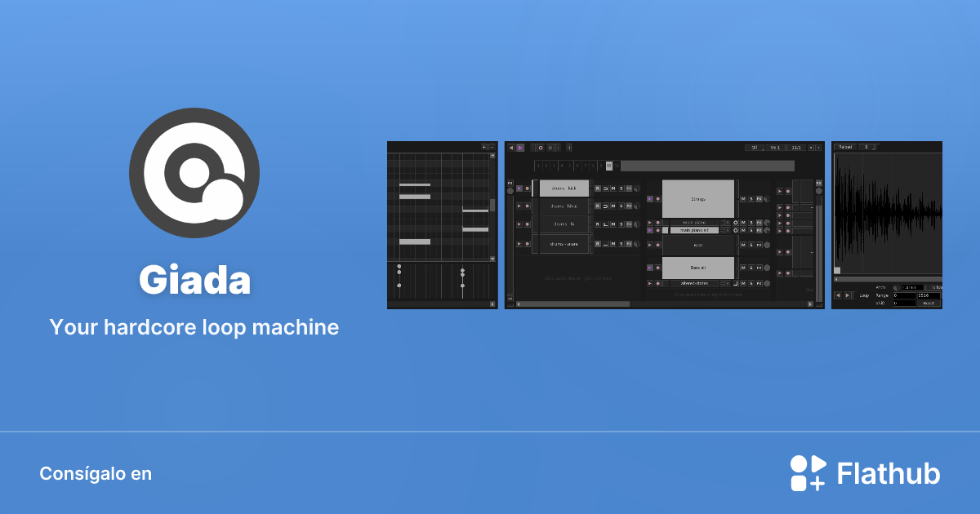Enable the Loop checkbox in the sample editor
Image resolution: width=980 pixels, height=514 pixels.
tap(854, 295)
